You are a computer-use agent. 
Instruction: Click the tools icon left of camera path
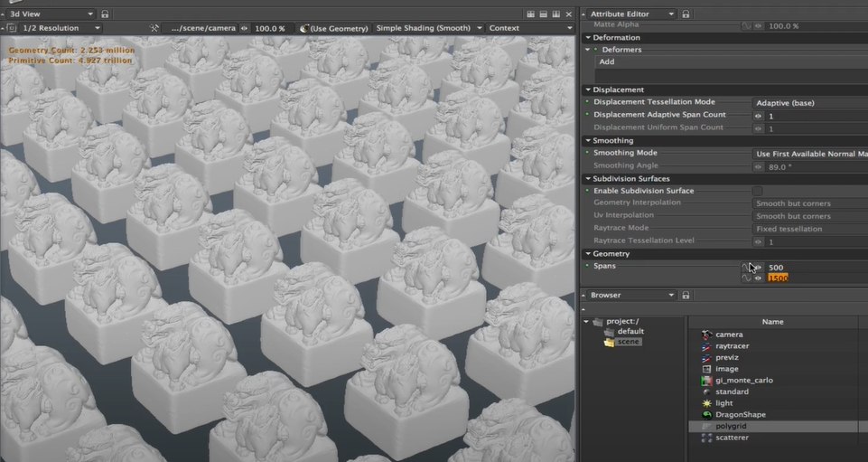coord(154,28)
